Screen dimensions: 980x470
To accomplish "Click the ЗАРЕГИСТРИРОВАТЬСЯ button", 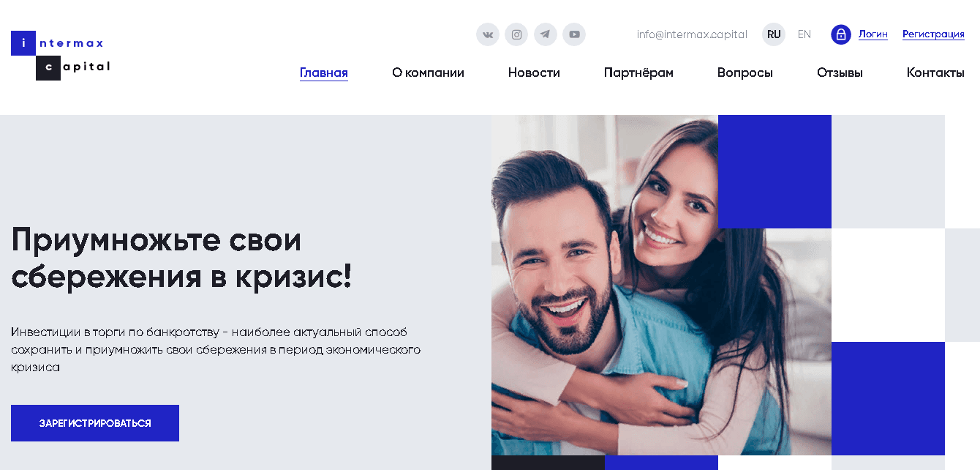I will coord(95,423).
